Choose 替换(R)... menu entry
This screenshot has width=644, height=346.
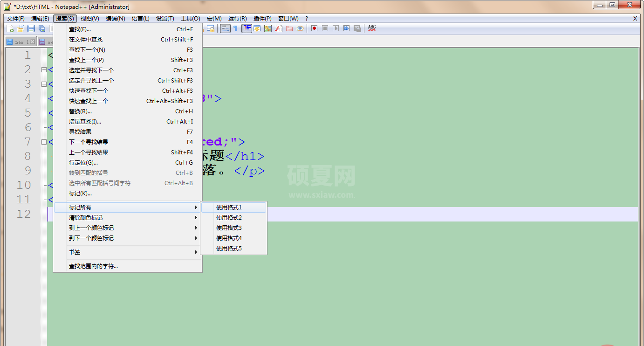click(x=127, y=111)
